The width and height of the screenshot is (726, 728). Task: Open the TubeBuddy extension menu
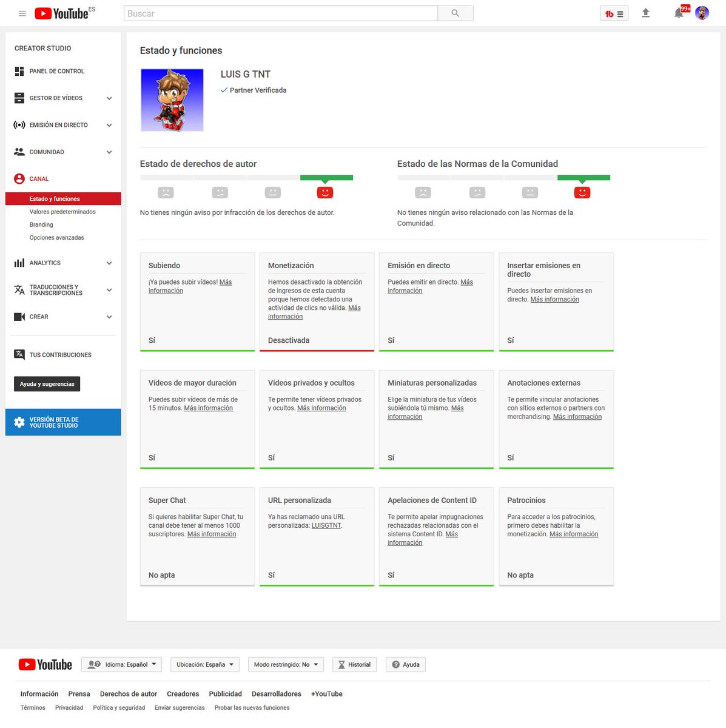(614, 13)
